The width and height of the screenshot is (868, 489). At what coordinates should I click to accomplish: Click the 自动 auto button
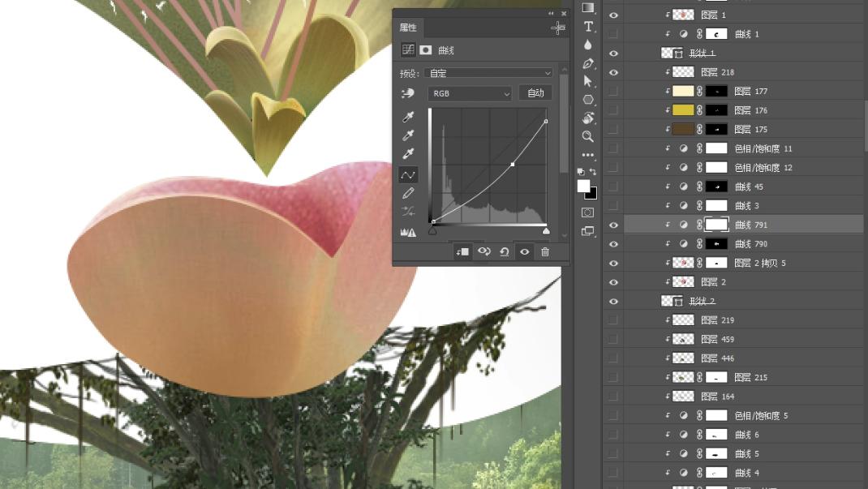535,93
